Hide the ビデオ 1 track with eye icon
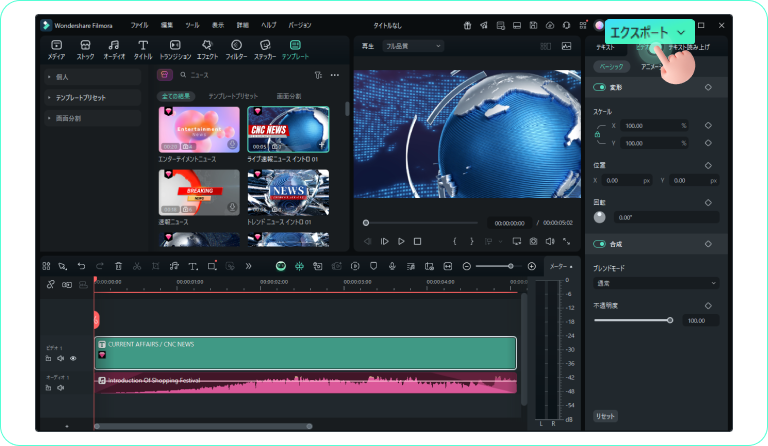The width and height of the screenshot is (768, 446). tap(73, 358)
